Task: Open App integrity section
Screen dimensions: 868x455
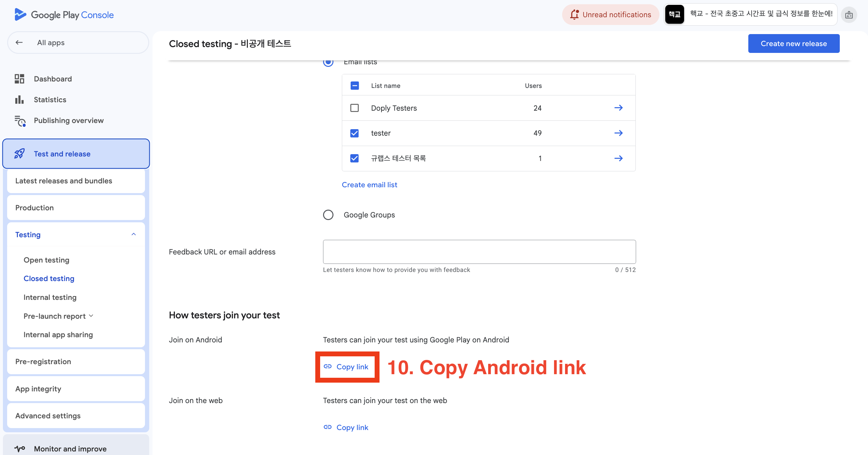Action: click(76, 388)
